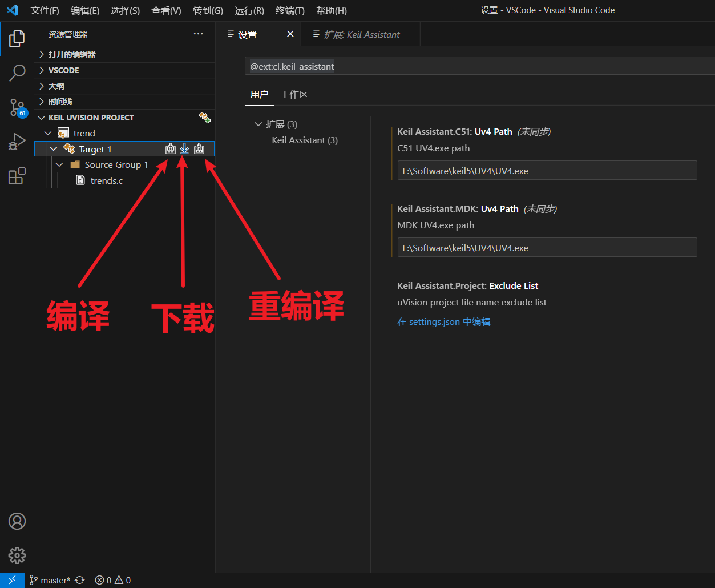The width and height of the screenshot is (715, 588).
Task: Close the 设置 tab
Action: [x=290, y=34]
